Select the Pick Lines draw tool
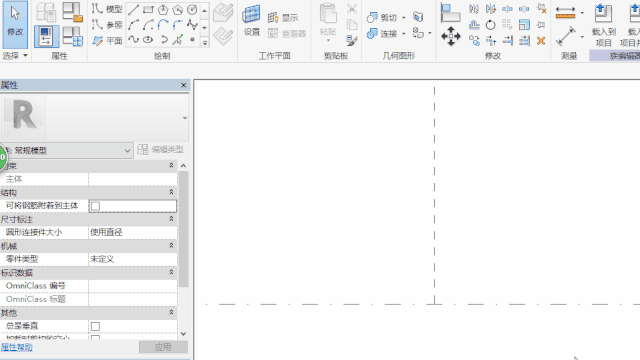The width and height of the screenshot is (640, 360). click(x=177, y=40)
